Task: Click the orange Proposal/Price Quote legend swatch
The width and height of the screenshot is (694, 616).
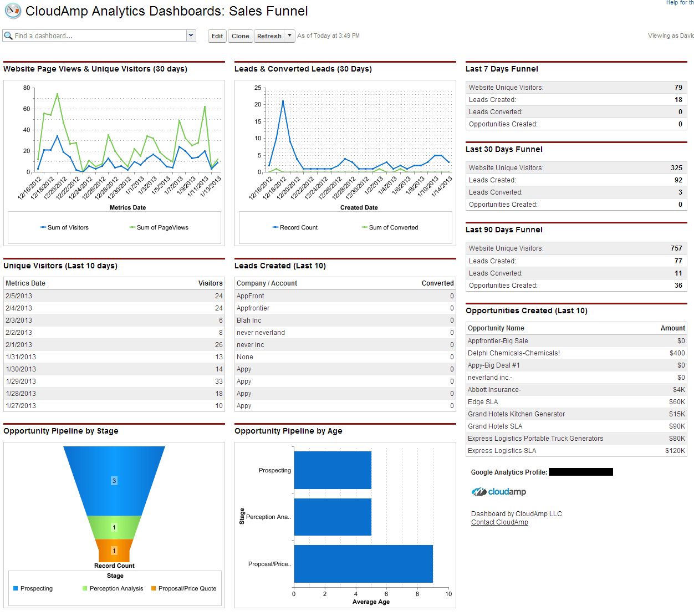Action: click(154, 588)
